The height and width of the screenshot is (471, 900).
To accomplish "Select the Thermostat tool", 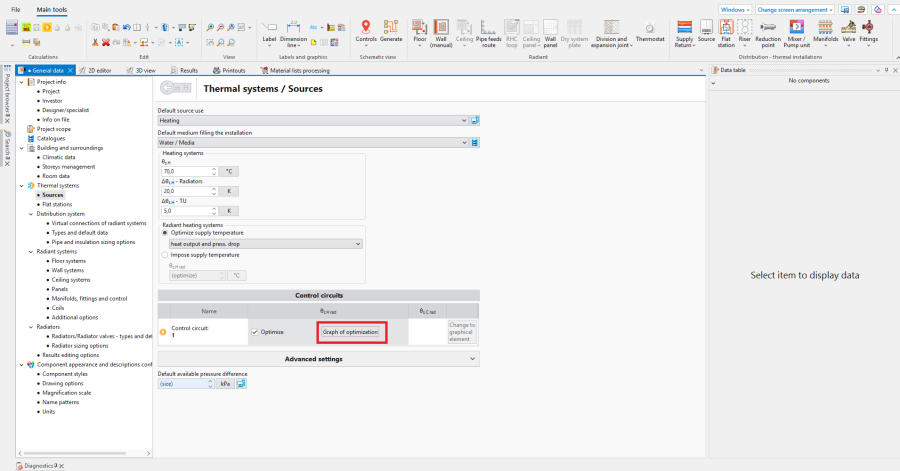I will tap(650, 30).
